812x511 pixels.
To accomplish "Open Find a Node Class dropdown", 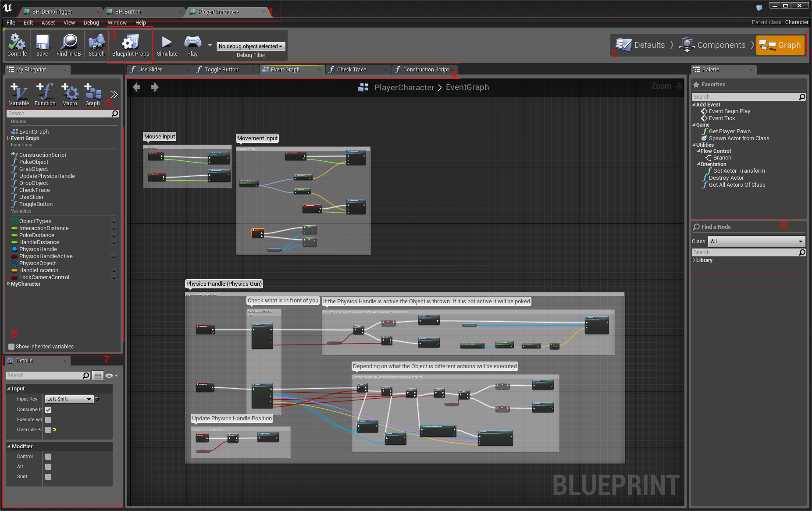I will [x=756, y=241].
